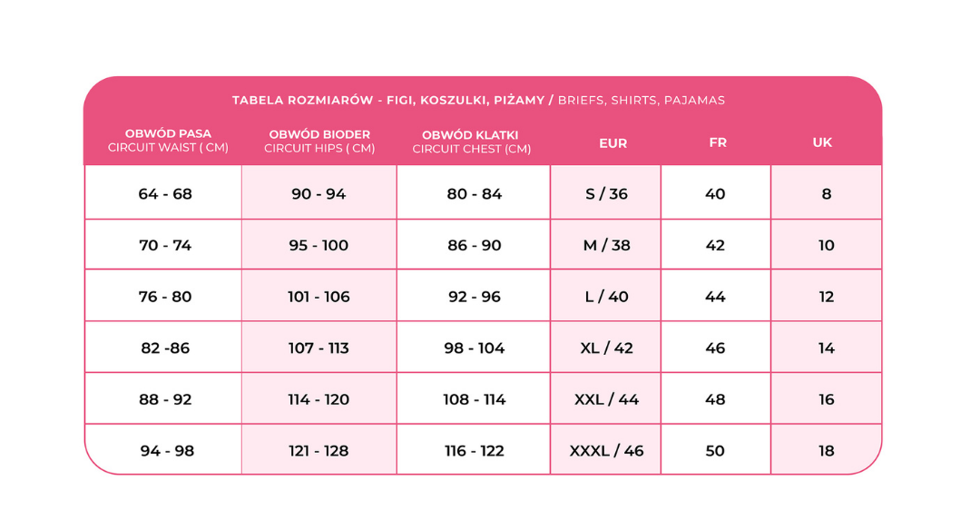Select the 'OBWÓD KLATKI' column header

(471, 142)
